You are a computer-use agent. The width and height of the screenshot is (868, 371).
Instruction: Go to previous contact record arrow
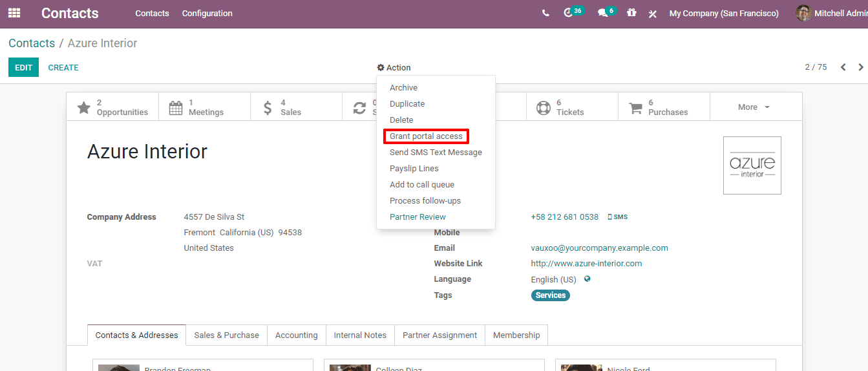click(843, 67)
